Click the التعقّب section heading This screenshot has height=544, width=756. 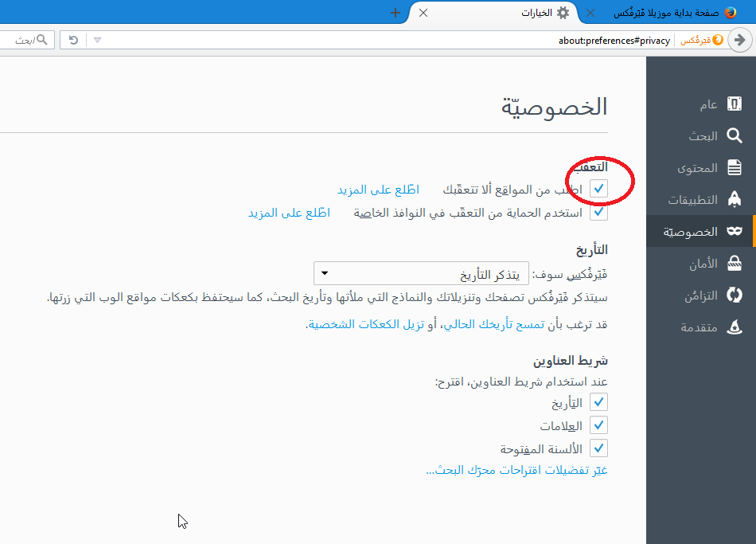click(x=590, y=167)
